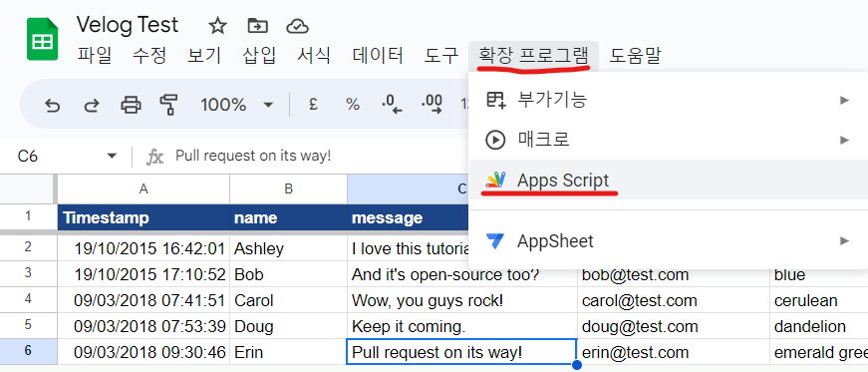This screenshot has width=868, height=372.
Task: Apply percent format with % button
Action: point(353,105)
